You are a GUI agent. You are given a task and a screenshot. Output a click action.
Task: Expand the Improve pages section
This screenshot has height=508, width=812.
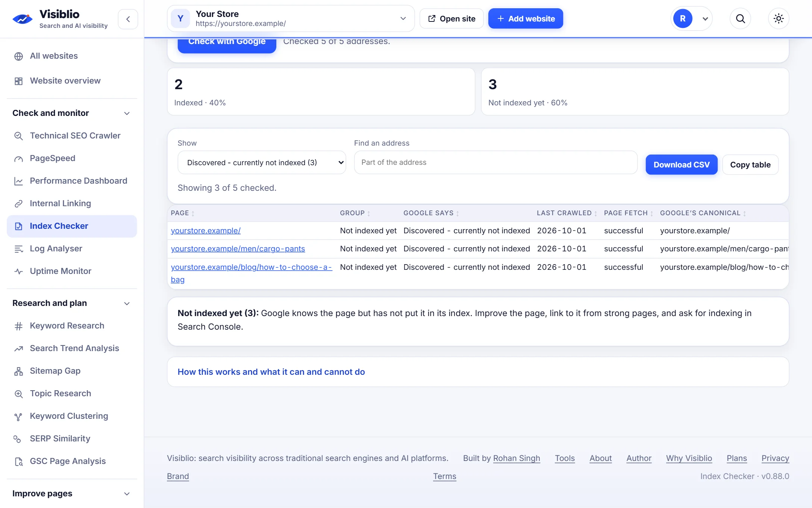coord(72,494)
